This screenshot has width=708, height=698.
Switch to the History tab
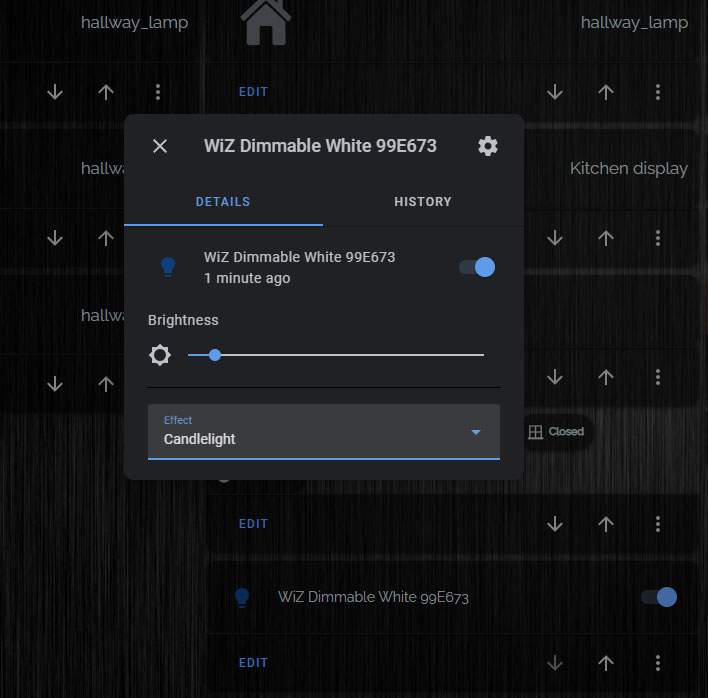(423, 202)
